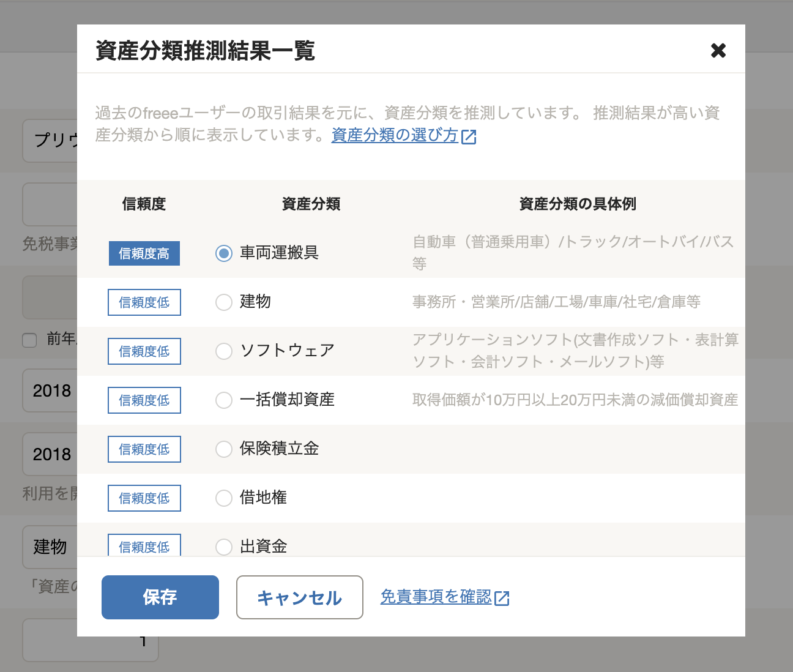This screenshot has width=793, height=672.
Task: Click 信頼度低 badge in the 建物 row
Action: point(144,302)
